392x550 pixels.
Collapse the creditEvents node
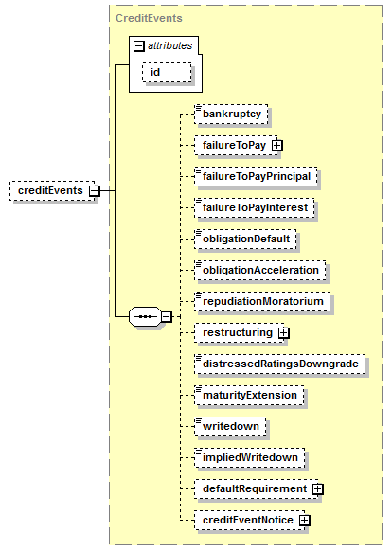pyautogui.click(x=95, y=191)
